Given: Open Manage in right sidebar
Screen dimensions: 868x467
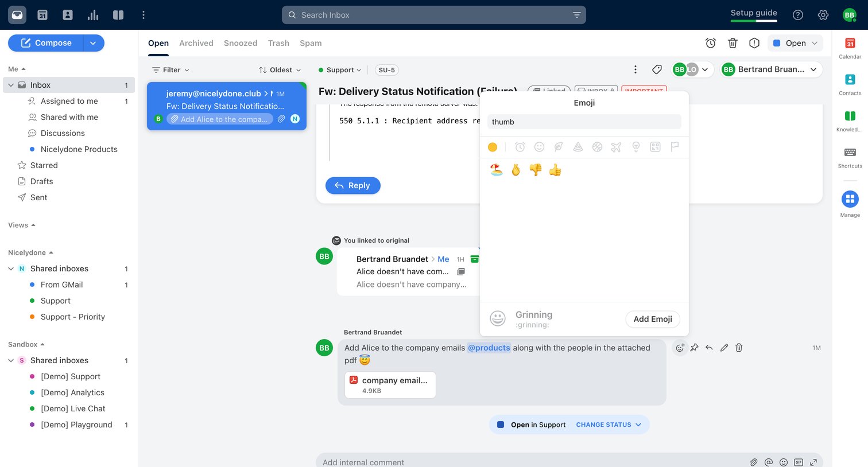Looking at the screenshot, I should (850, 204).
